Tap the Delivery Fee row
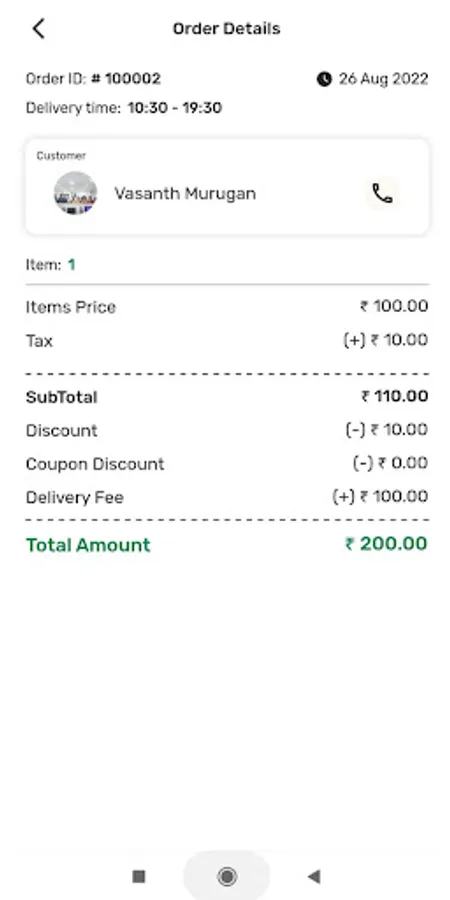This screenshot has width=450, height=900. (227, 496)
